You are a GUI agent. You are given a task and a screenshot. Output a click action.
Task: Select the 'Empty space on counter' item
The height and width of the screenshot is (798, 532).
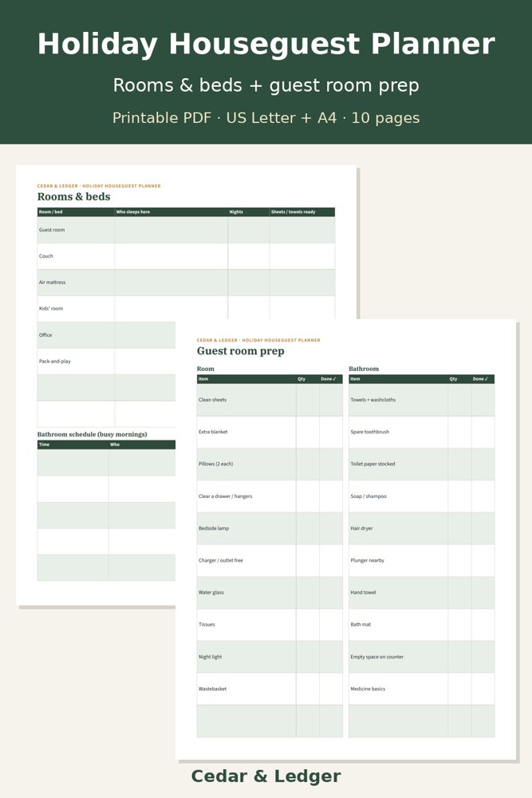tap(377, 657)
